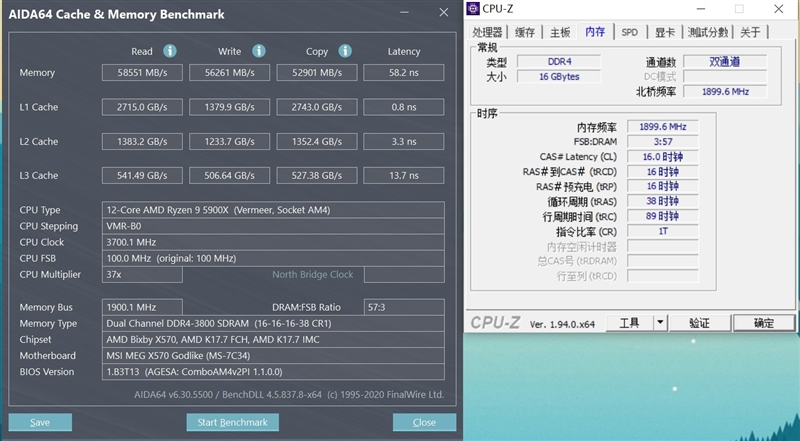
Task: Click the 北桥频率 value in CPU-Z
Action: point(725,91)
